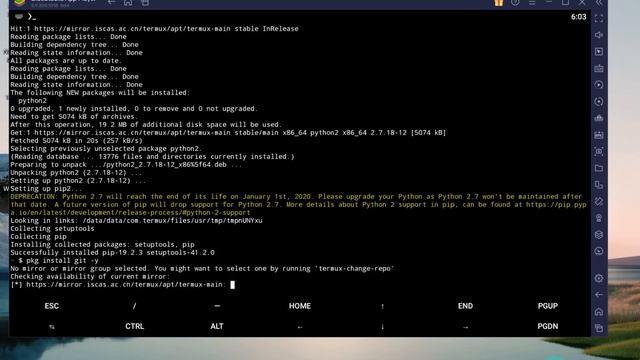
Task: Click the eco mode sidebar icon
Action: coord(599,218)
